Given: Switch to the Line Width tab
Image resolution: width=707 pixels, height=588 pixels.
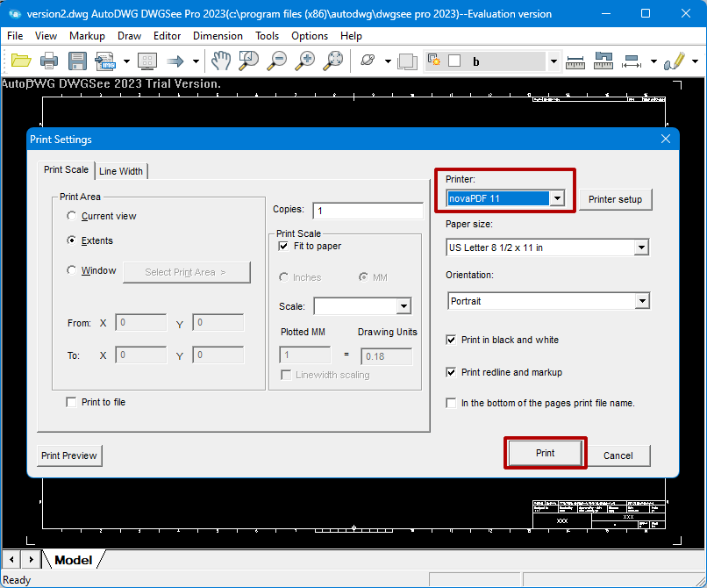Looking at the screenshot, I should 121,171.
